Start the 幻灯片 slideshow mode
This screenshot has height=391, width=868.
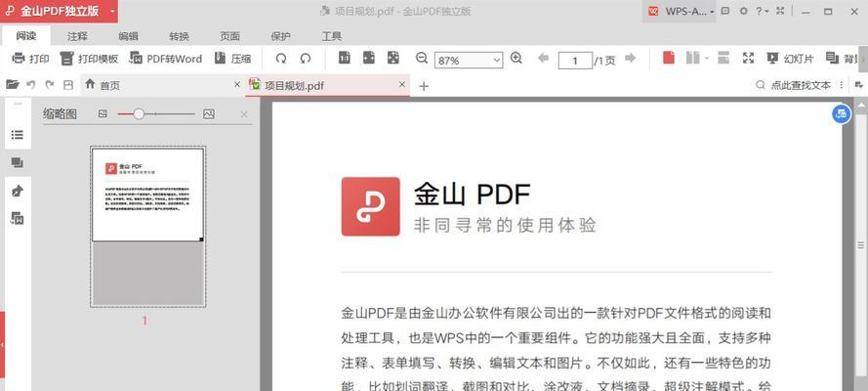[x=790, y=58]
